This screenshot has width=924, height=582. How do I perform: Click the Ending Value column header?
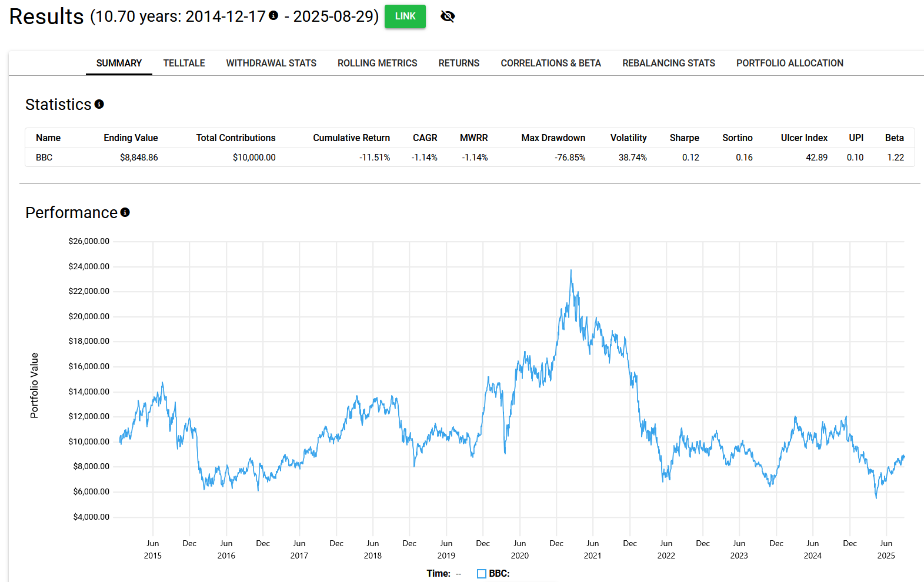coord(131,138)
